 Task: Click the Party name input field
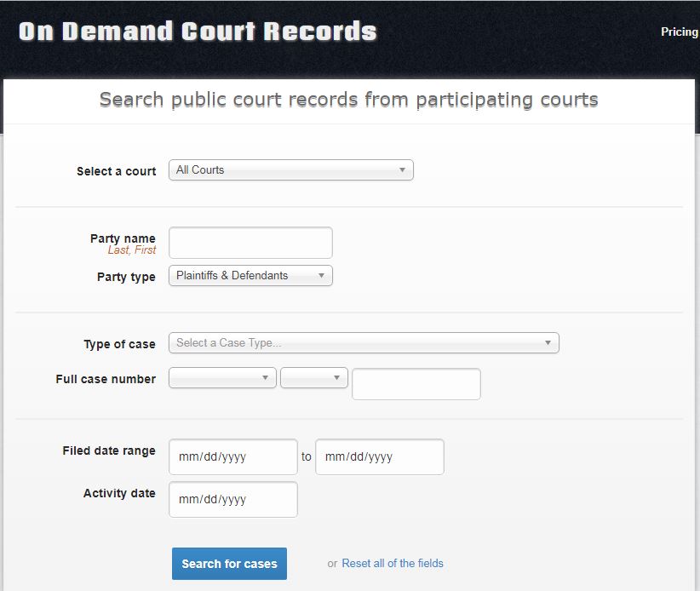(x=250, y=243)
